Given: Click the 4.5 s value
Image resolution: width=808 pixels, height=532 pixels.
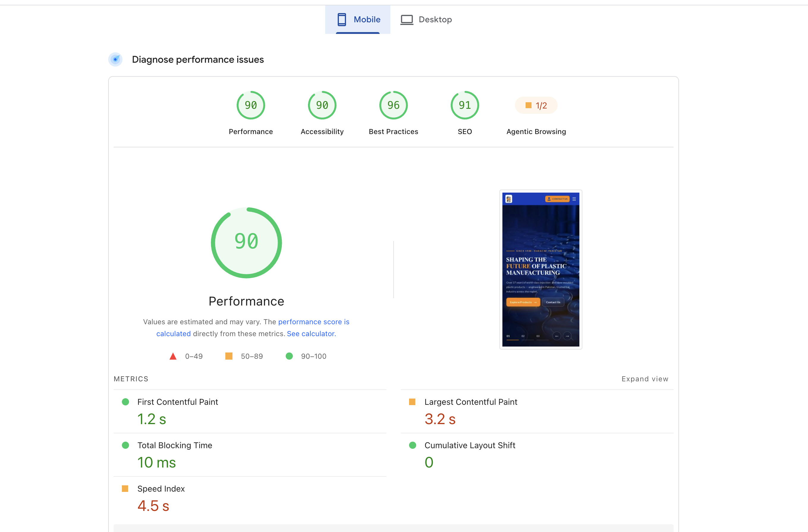Looking at the screenshot, I should click(153, 506).
